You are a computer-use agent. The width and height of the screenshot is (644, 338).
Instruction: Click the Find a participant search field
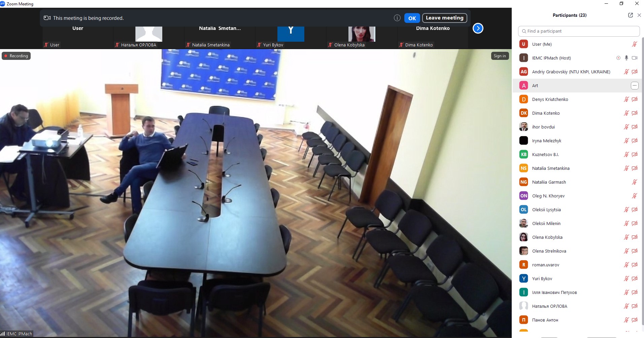point(579,31)
